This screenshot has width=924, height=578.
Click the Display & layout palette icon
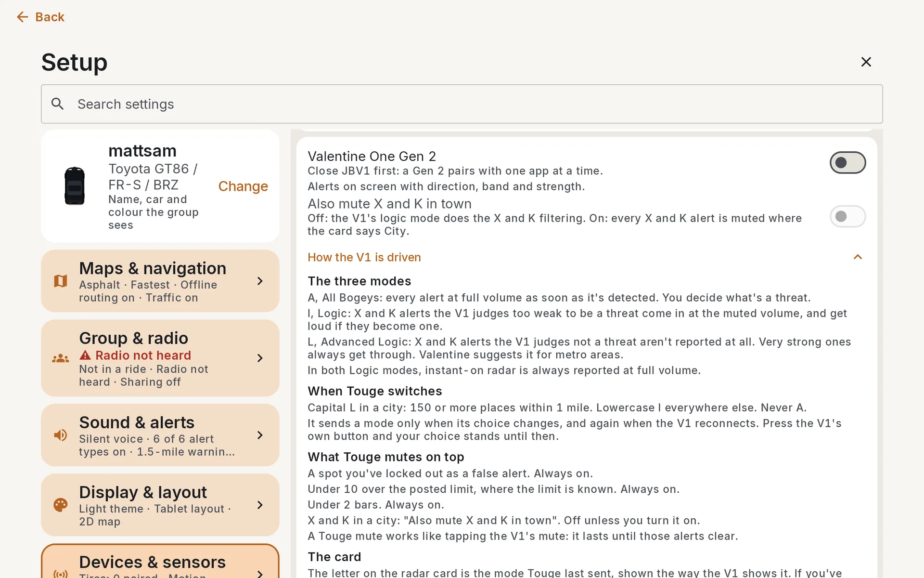61,505
